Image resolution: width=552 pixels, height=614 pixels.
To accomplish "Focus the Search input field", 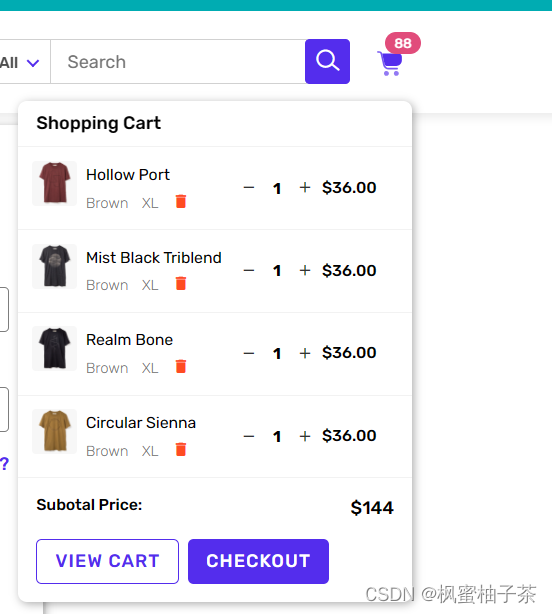I will 178,61.
